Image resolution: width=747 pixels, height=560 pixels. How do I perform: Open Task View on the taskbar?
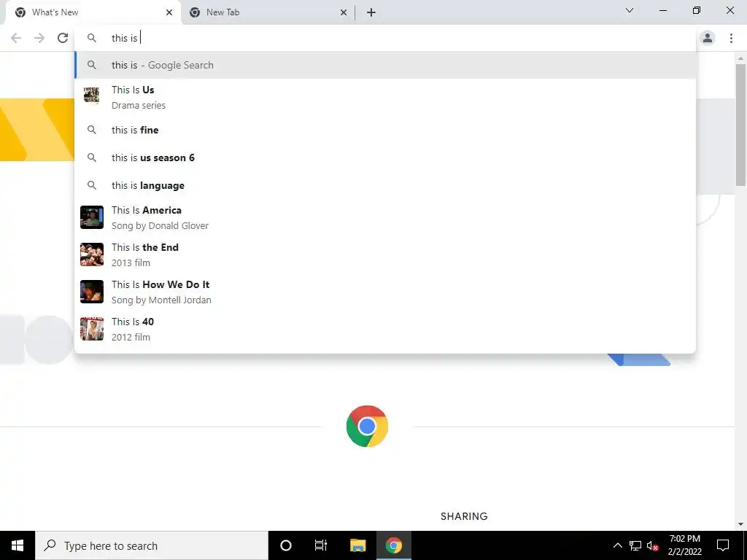[321, 545]
